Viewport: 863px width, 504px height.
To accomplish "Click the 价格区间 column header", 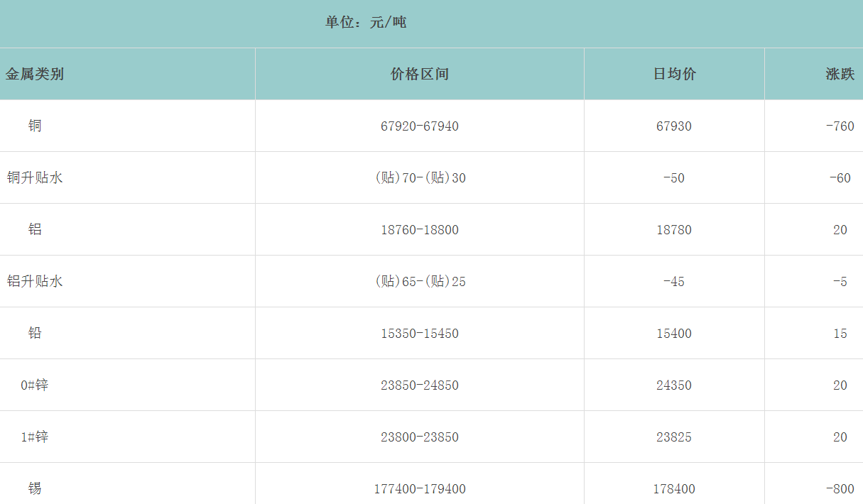I will pos(420,74).
